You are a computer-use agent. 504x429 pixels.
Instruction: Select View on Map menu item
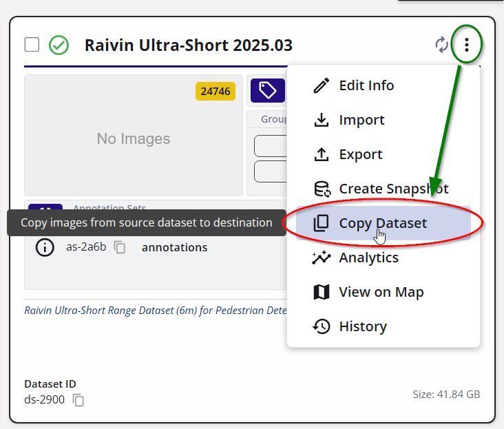pos(384,292)
